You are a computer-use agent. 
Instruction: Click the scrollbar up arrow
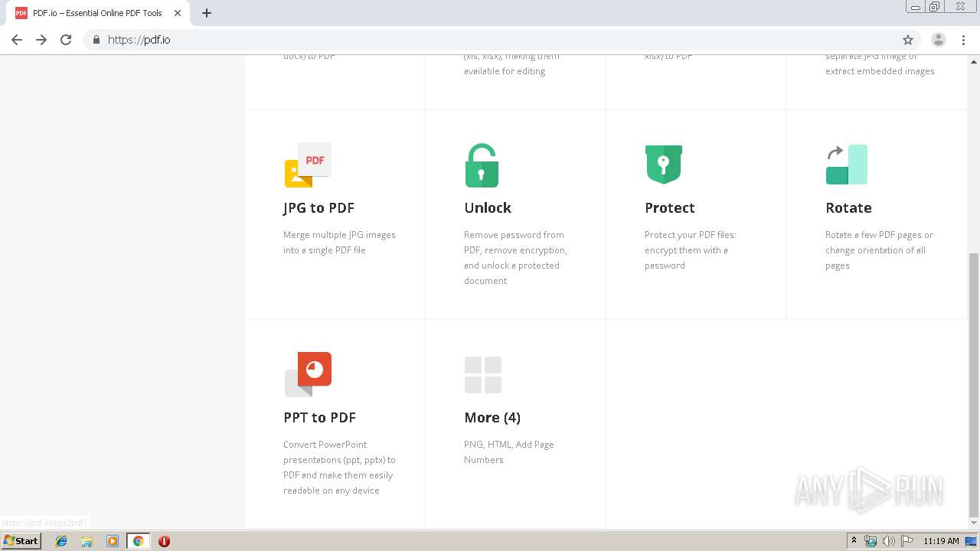click(974, 60)
